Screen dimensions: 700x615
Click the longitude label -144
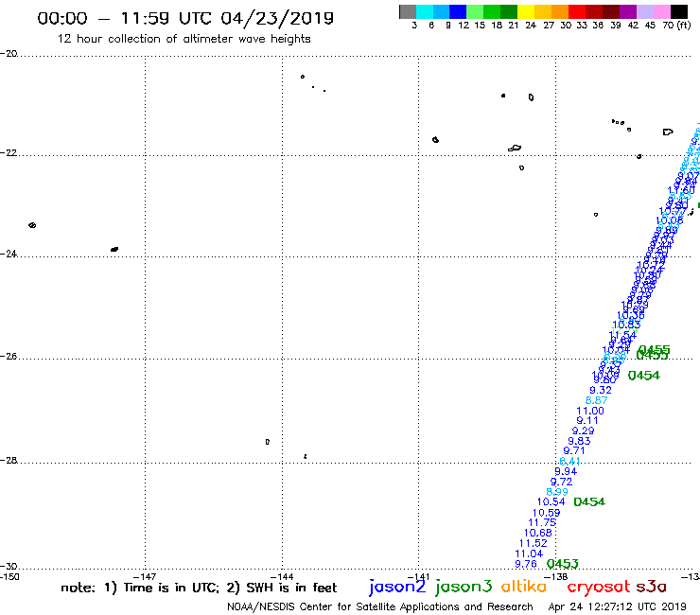[282, 576]
